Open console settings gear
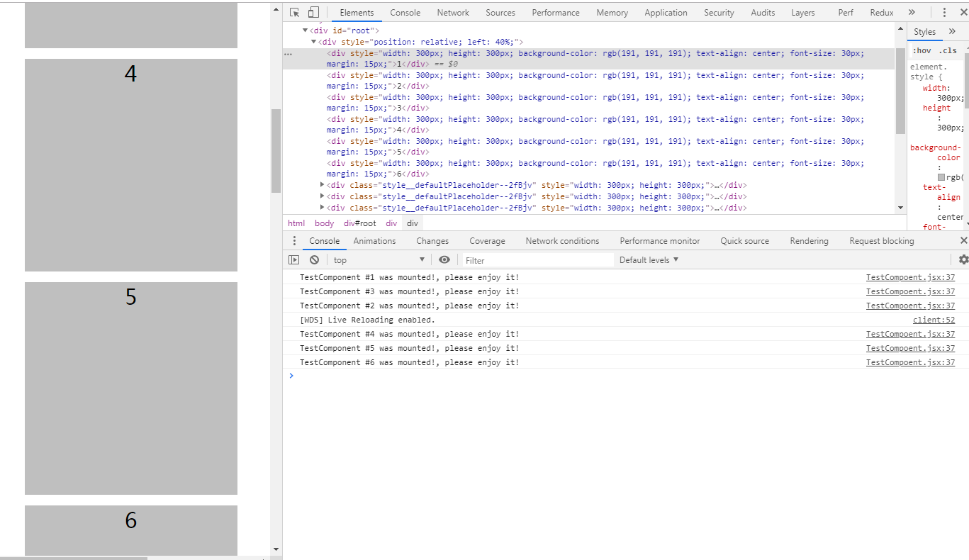Screen dimensions: 969x560 [x=963, y=260]
